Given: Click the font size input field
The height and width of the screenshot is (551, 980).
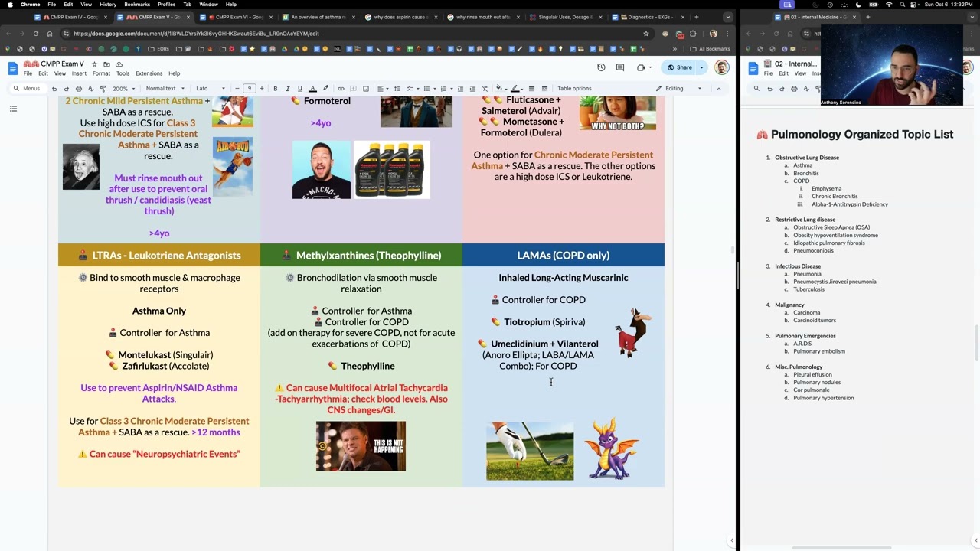Looking at the screenshot, I should [249, 89].
